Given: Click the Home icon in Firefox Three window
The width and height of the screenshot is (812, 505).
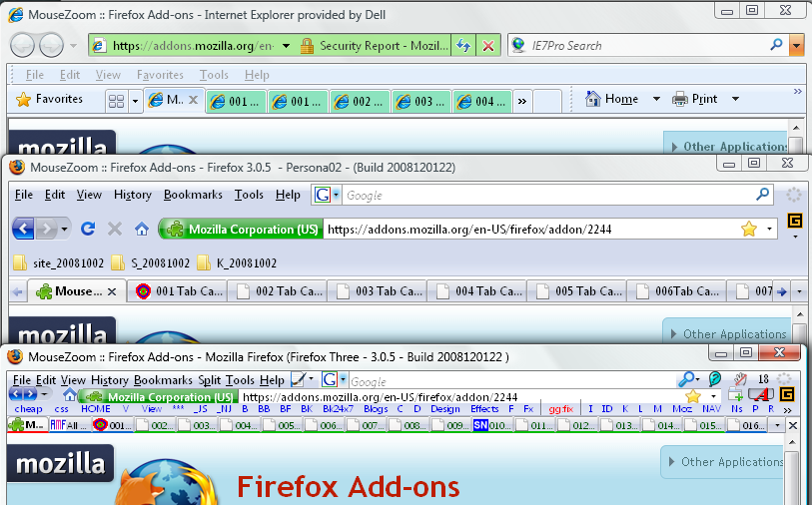Looking at the screenshot, I should [69, 395].
